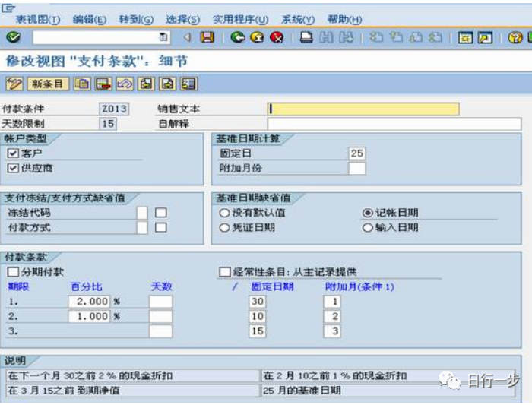Click the Find Next binoculars icon
The width and height of the screenshot is (532, 405).
346,36
